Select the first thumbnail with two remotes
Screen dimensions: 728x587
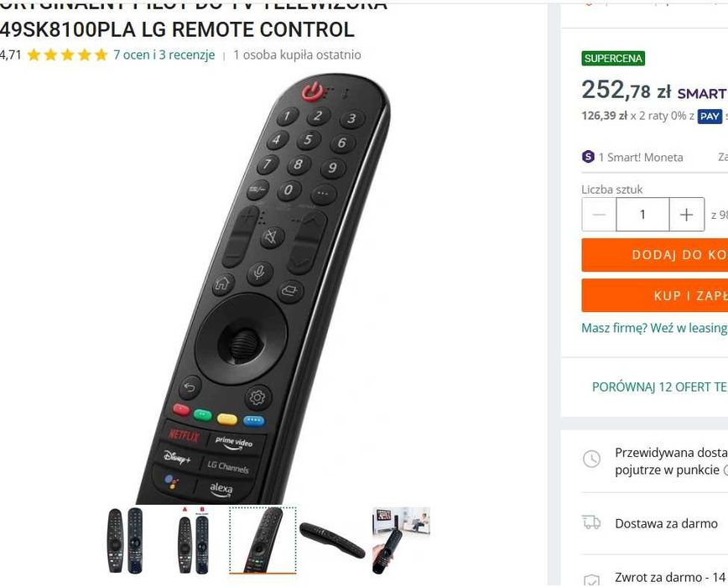(x=125, y=541)
